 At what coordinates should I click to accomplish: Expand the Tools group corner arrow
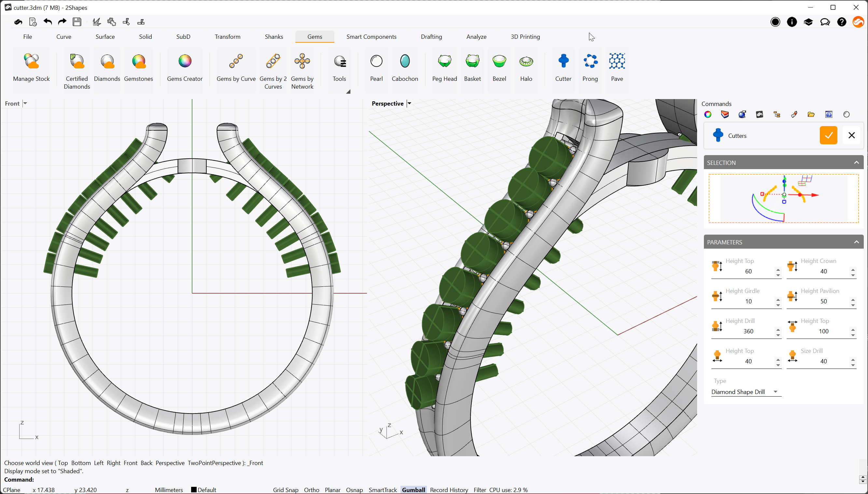click(348, 92)
